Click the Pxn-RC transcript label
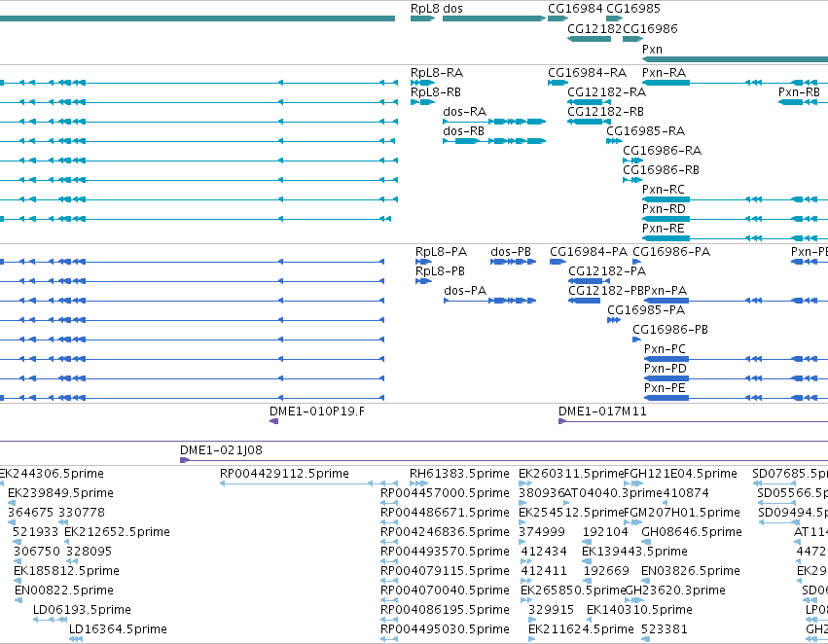Viewport: 828px width, 644px height. click(664, 190)
